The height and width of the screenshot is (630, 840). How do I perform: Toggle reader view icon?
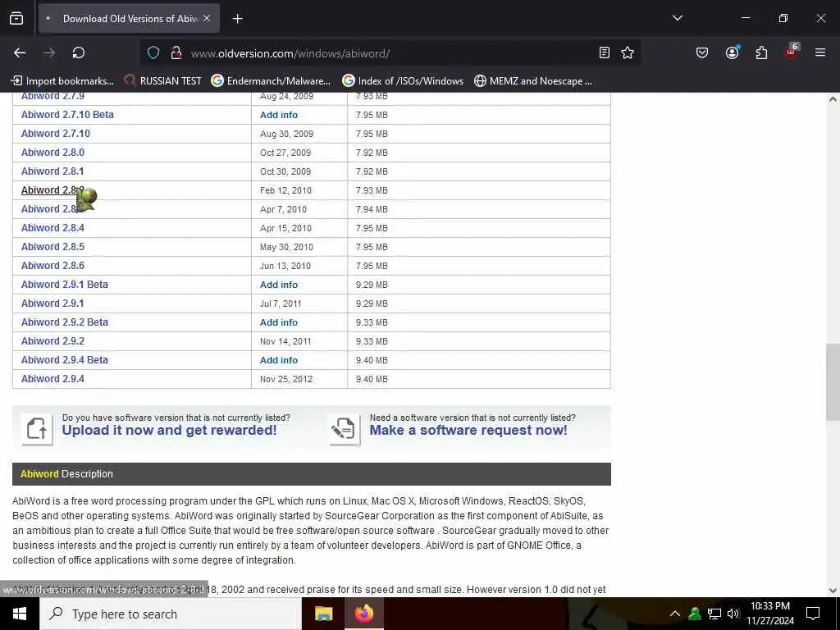tap(605, 52)
